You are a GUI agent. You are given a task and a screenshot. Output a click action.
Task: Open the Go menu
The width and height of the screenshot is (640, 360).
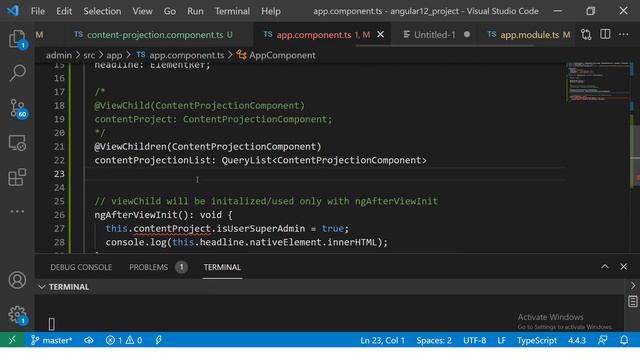169,11
